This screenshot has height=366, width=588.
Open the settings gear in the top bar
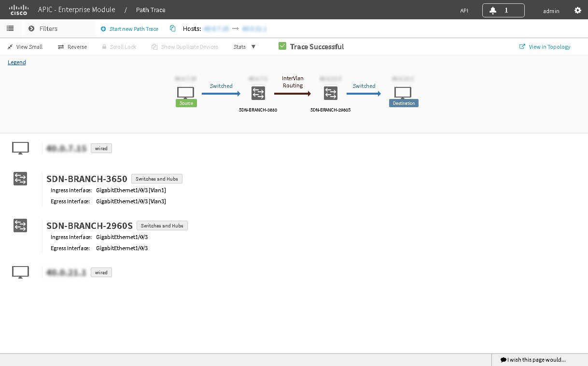click(x=577, y=10)
